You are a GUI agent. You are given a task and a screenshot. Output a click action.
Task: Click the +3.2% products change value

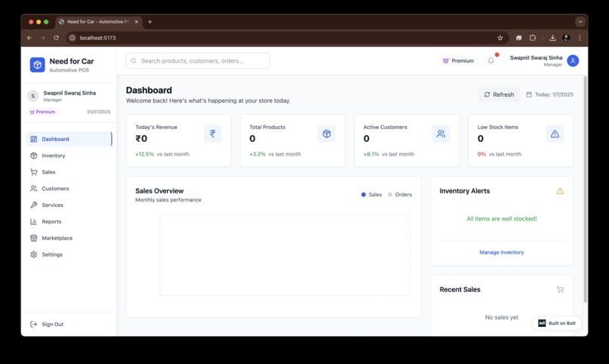click(x=258, y=154)
